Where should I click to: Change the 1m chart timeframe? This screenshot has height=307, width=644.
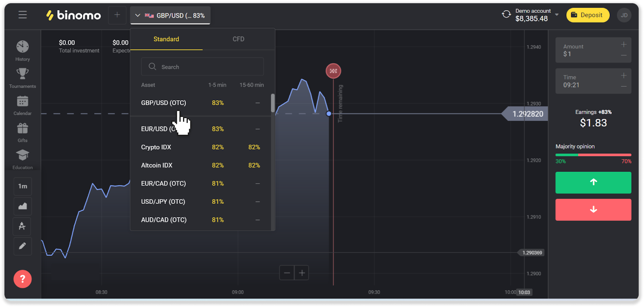pos(23,186)
